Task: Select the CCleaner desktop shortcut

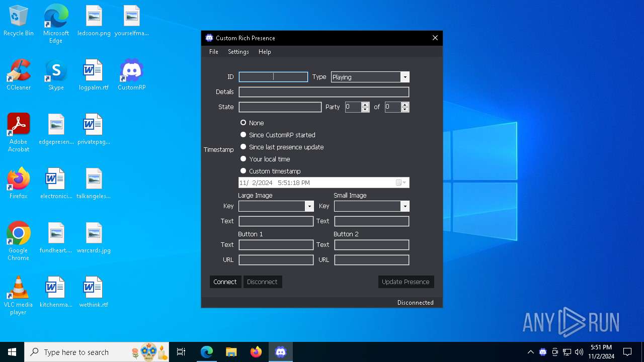Action: point(19,75)
